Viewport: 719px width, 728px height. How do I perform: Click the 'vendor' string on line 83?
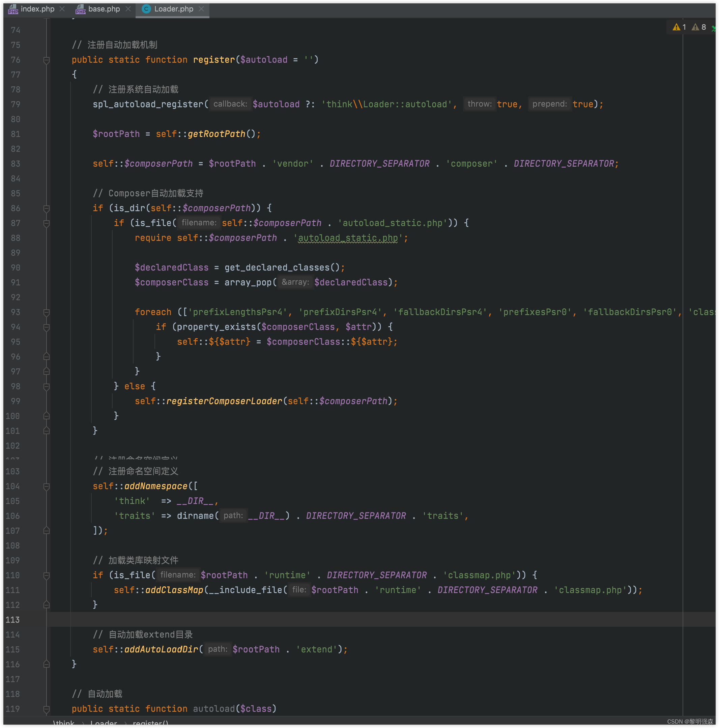click(x=293, y=164)
